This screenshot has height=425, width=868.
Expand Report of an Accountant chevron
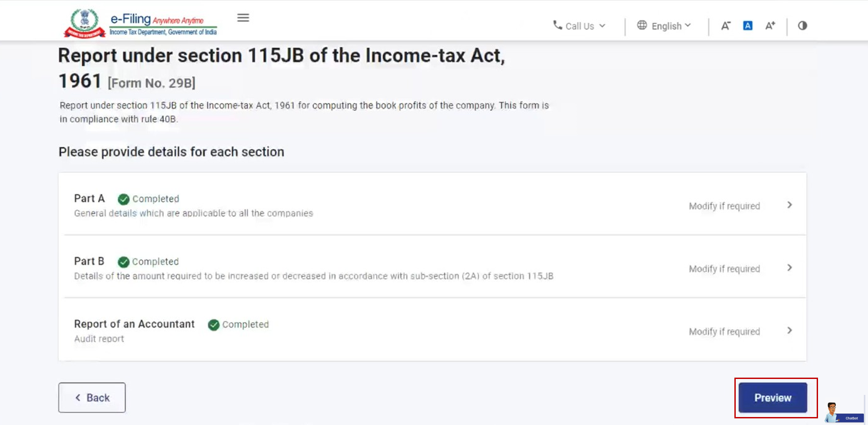[790, 331]
